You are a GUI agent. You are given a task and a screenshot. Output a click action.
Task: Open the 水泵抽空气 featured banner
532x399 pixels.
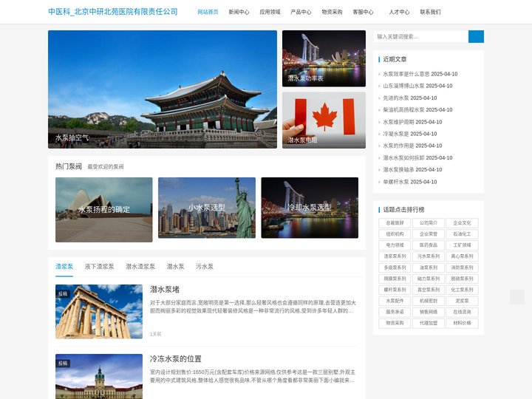(x=163, y=89)
